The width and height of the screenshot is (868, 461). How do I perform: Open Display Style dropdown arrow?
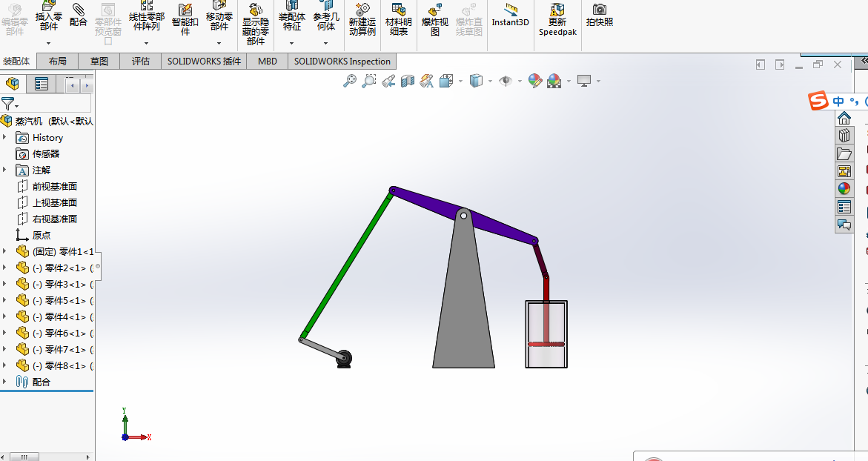click(490, 82)
